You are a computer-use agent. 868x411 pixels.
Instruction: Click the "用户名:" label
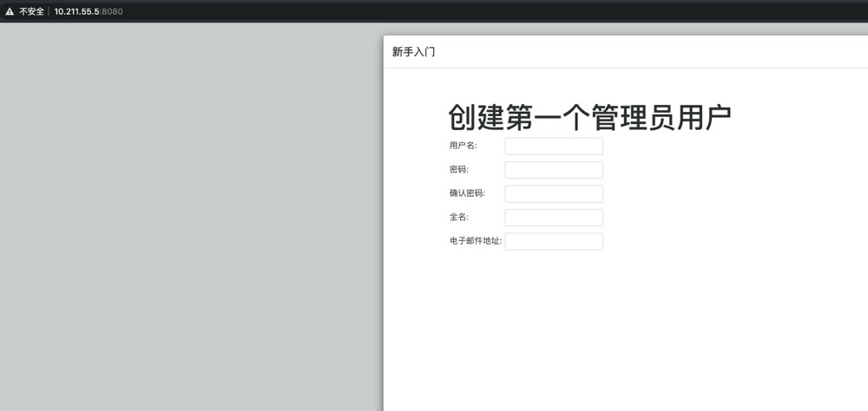[463, 146]
